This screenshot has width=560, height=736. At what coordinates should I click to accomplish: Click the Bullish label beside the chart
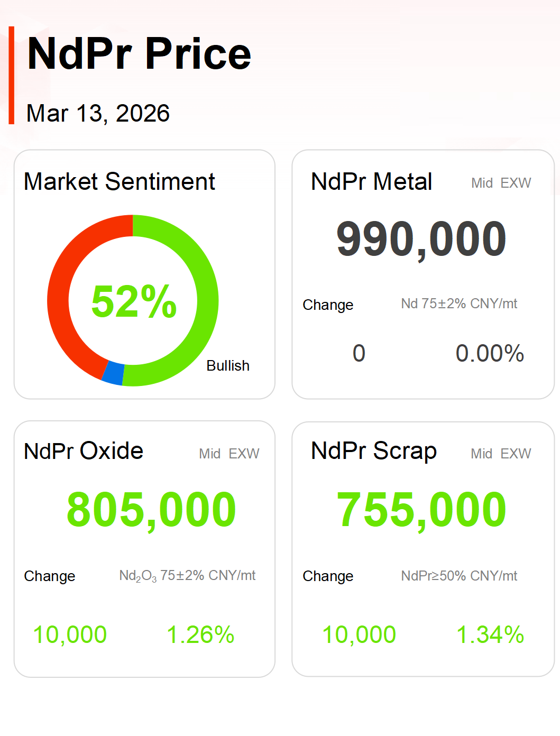click(228, 366)
